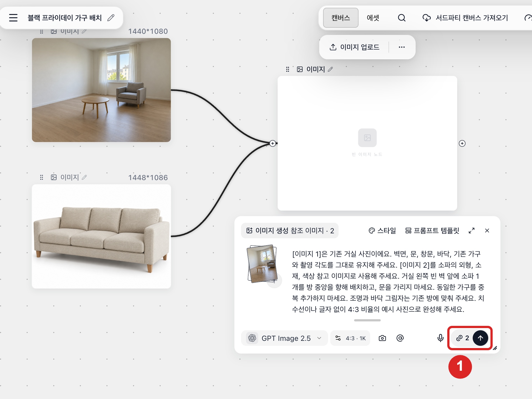
Task: Click 이미지 업로드 button
Action: pos(354,47)
